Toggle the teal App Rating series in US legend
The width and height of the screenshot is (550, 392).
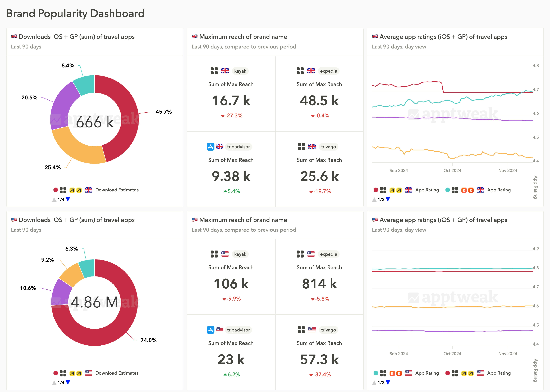click(x=427, y=373)
